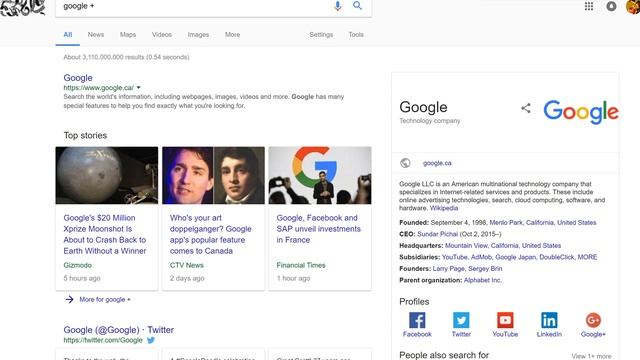Click the google.ca link in knowledge panel
Viewport: 640px width, 360px height.
pyautogui.click(x=437, y=163)
